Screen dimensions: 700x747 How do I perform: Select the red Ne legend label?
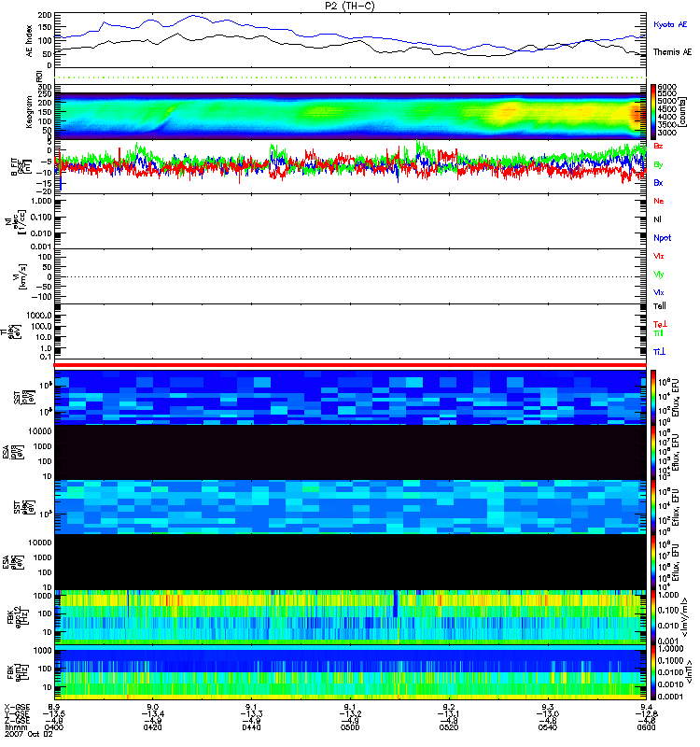pyautogui.click(x=659, y=201)
